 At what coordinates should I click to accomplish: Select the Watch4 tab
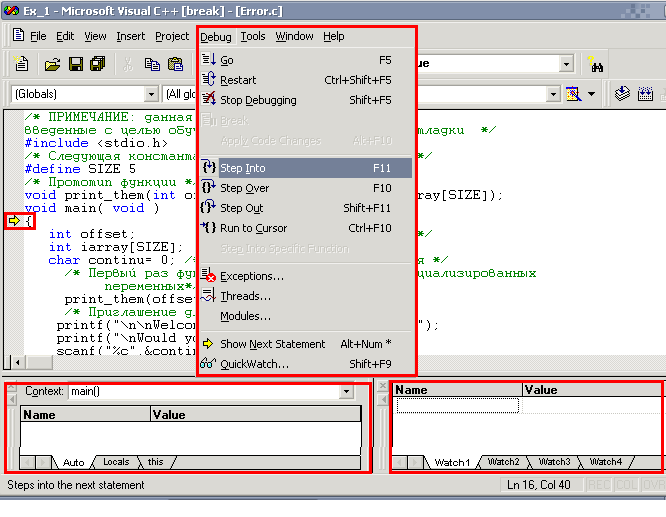[606, 462]
